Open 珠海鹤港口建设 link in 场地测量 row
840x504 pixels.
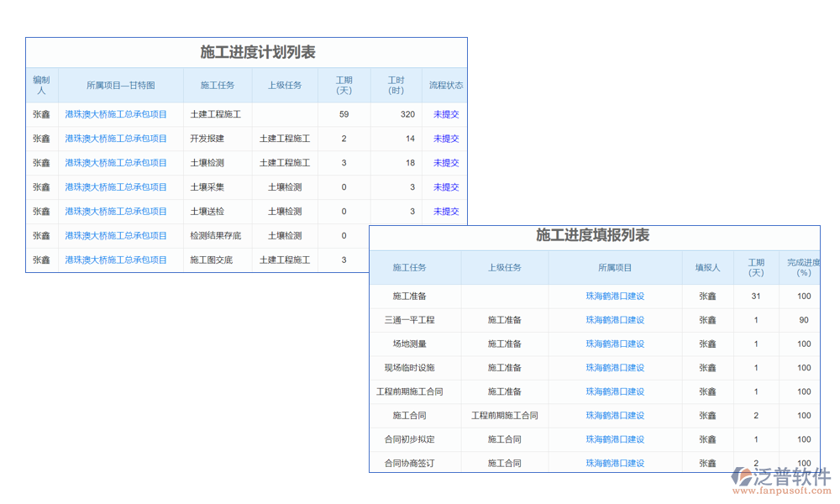[615, 344]
